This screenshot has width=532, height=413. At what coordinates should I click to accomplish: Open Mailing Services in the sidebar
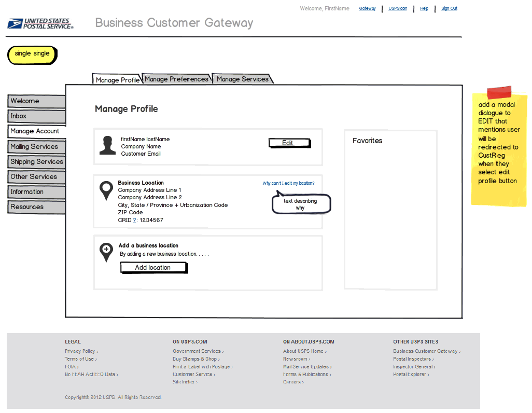[x=36, y=147]
